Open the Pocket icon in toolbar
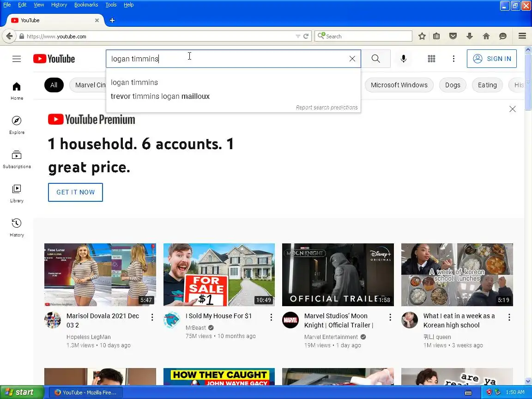Image resolution: width=532 pixels, height=399 pixels. (x=453, y=36)
